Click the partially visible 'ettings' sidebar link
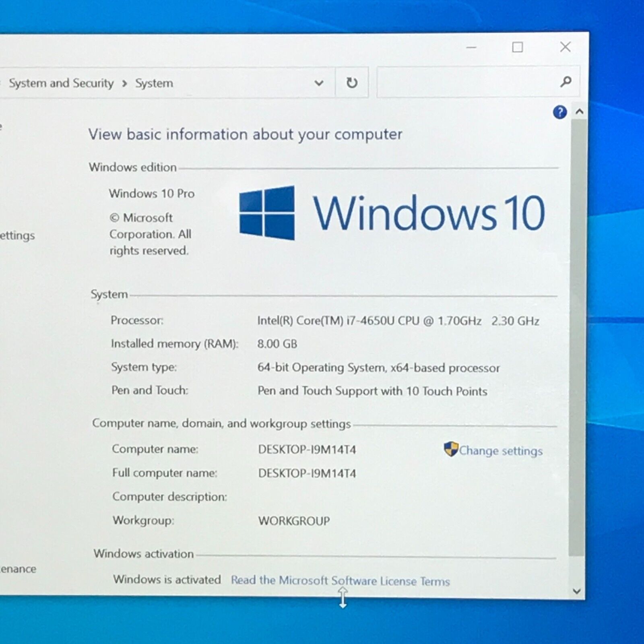The width and height of the screenshot is (644, 644). 17,235
